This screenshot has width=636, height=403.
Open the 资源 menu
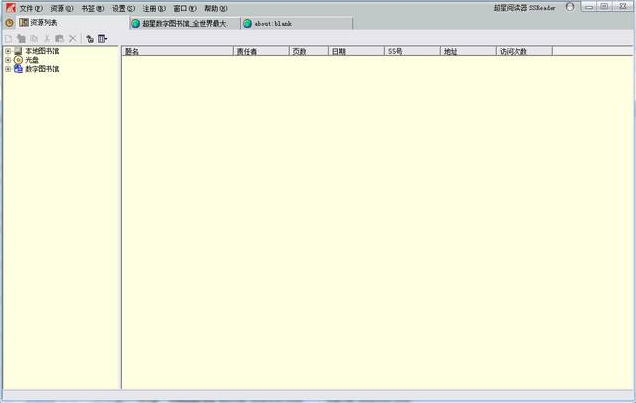click(x=62, y=8)
